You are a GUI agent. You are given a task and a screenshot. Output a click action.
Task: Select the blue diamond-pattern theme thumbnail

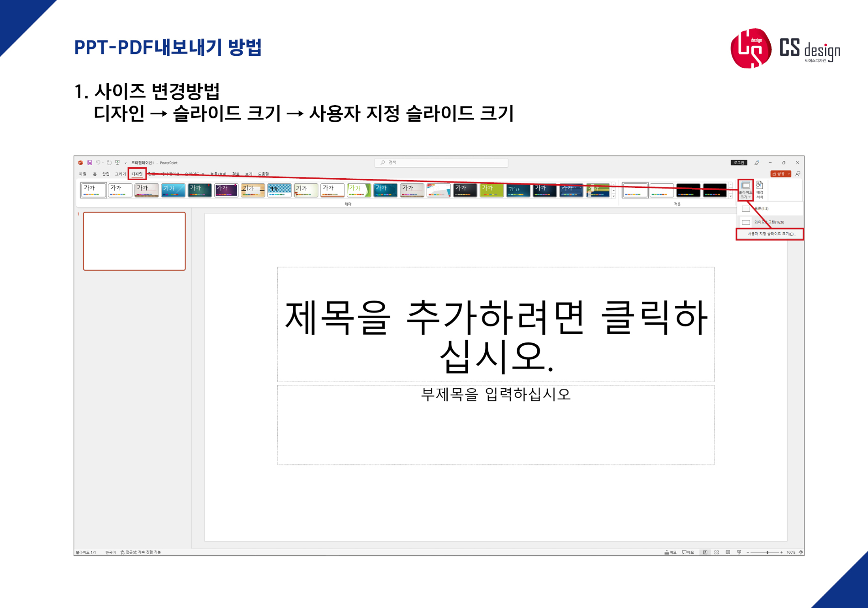[x=279, y=190]
